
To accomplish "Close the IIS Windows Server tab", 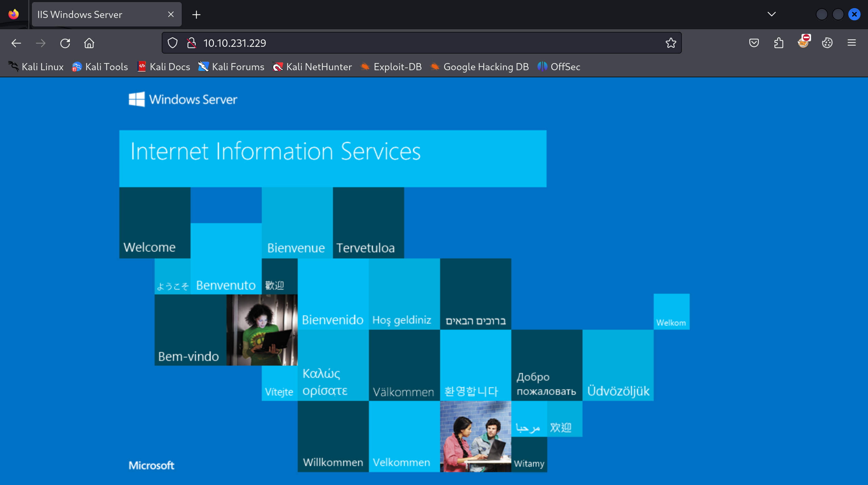I will click(171, 15).
